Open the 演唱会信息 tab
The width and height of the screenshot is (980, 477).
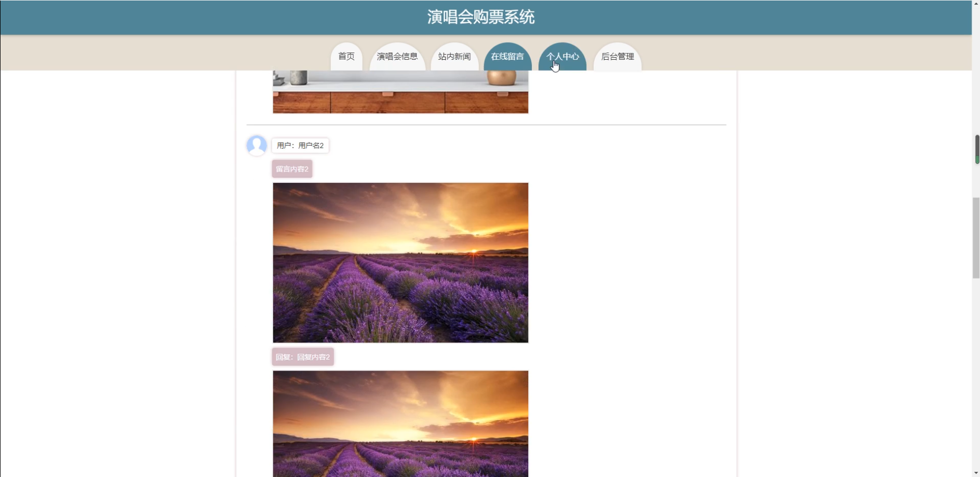tap(397, 57)
